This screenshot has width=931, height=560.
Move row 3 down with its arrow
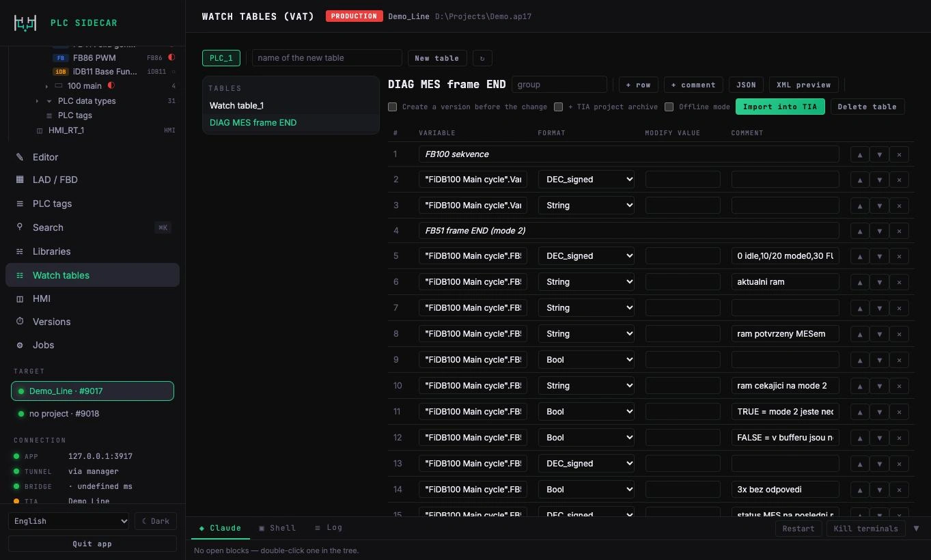tap(880, 206)
